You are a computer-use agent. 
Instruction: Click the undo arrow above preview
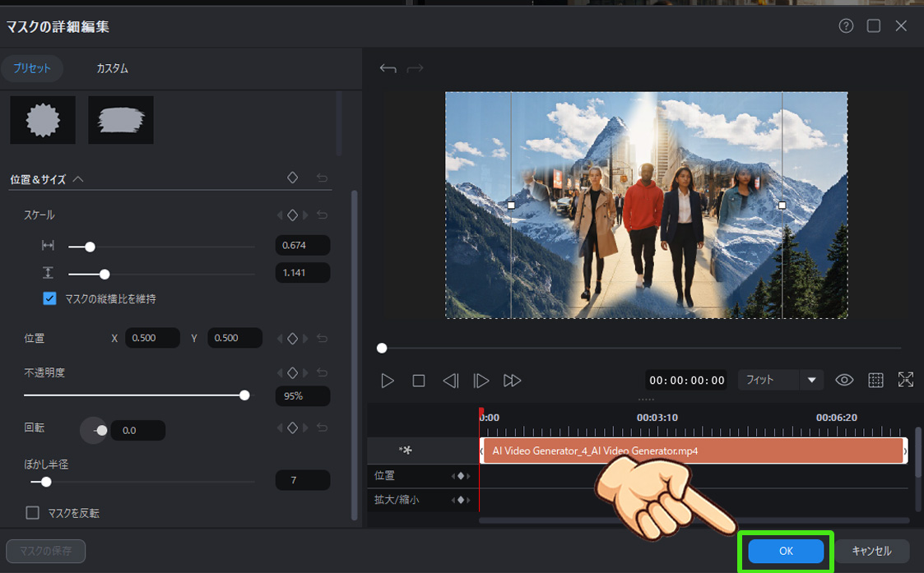388,69
